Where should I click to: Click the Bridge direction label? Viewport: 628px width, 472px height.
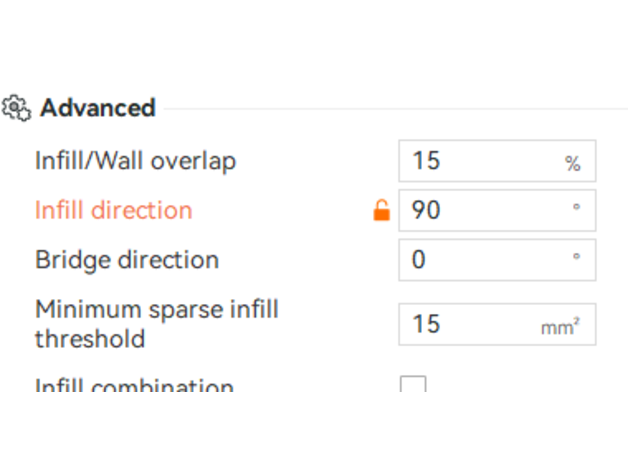click(126, 260)
